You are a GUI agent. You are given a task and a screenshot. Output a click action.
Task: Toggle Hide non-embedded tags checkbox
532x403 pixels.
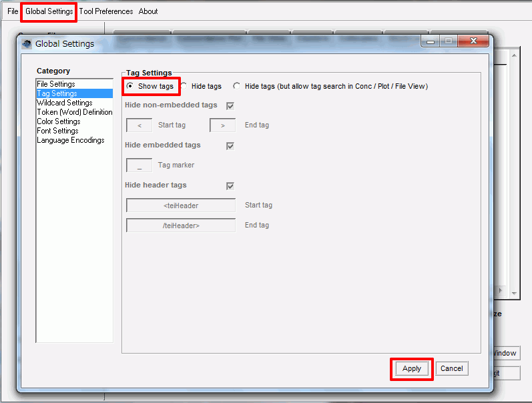coord(230,105)
